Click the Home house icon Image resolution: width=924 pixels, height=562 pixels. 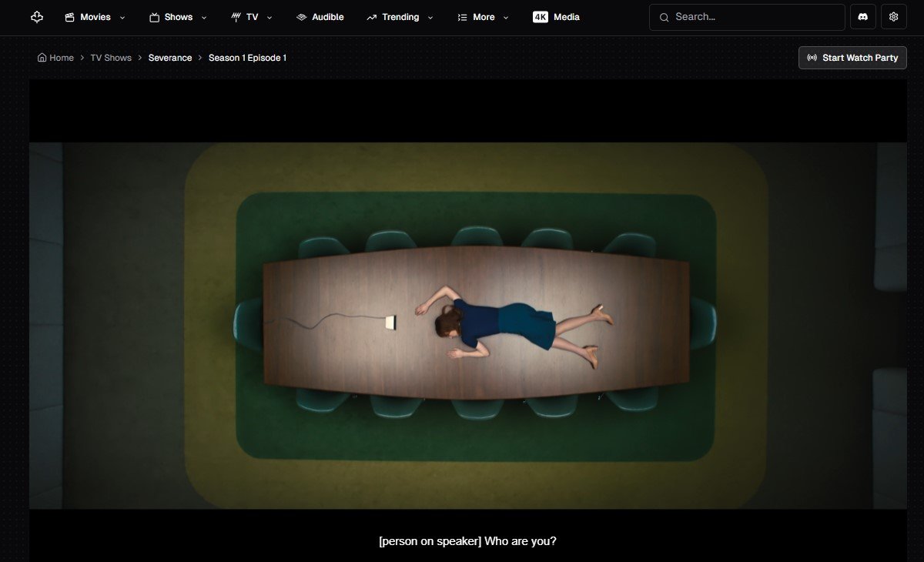[x=42, y=58]
